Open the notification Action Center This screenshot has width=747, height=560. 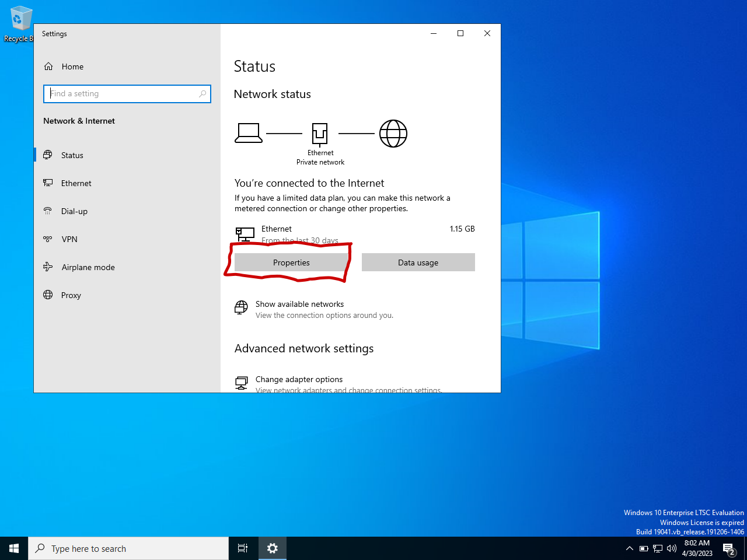pos(728,548)
